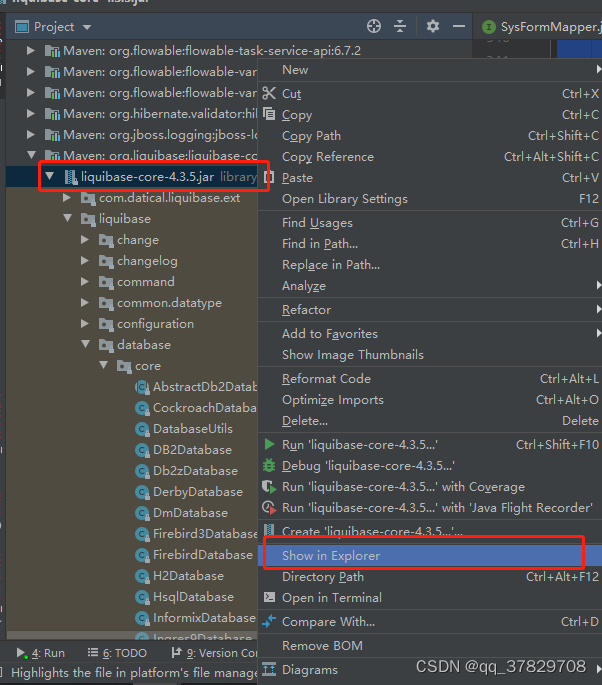This screenshot has width=602, height=685.
Task: Switch to the SysFormMapper editor tab
Action: point(542,27)
